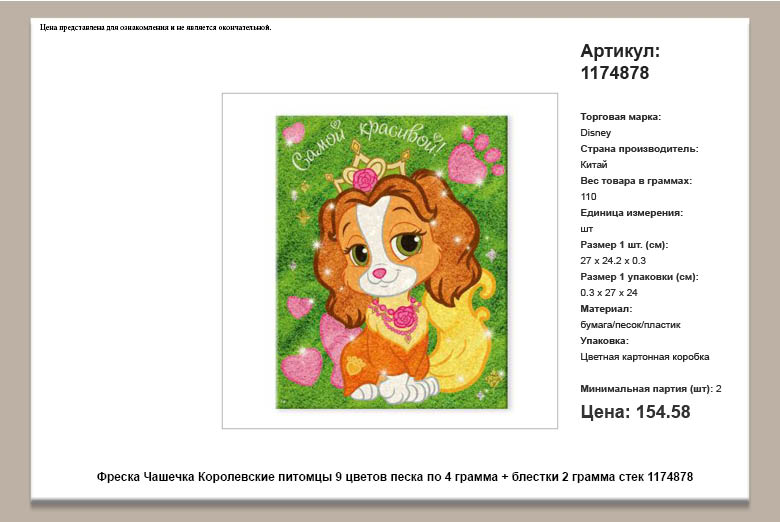Click the Единица измерения: label
The height and width of the screenshot is (522, 780).
coord(631,212)
